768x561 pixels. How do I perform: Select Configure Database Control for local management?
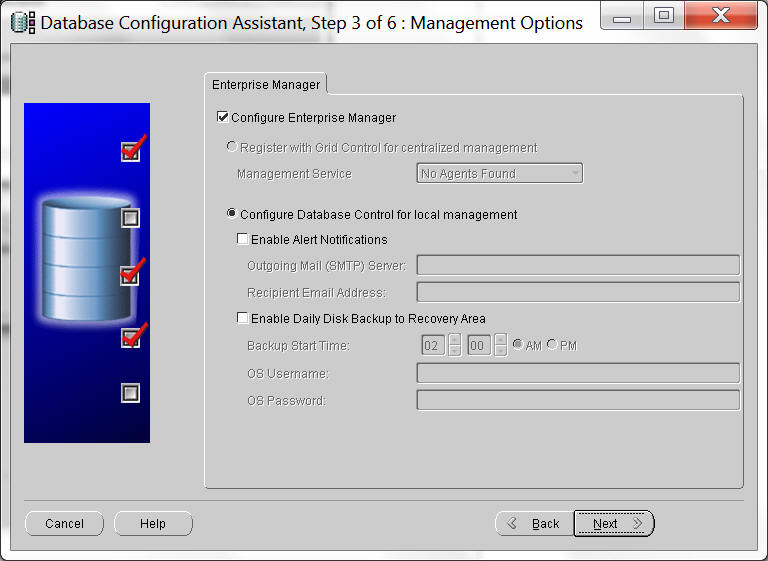click(x=232, y=214)
